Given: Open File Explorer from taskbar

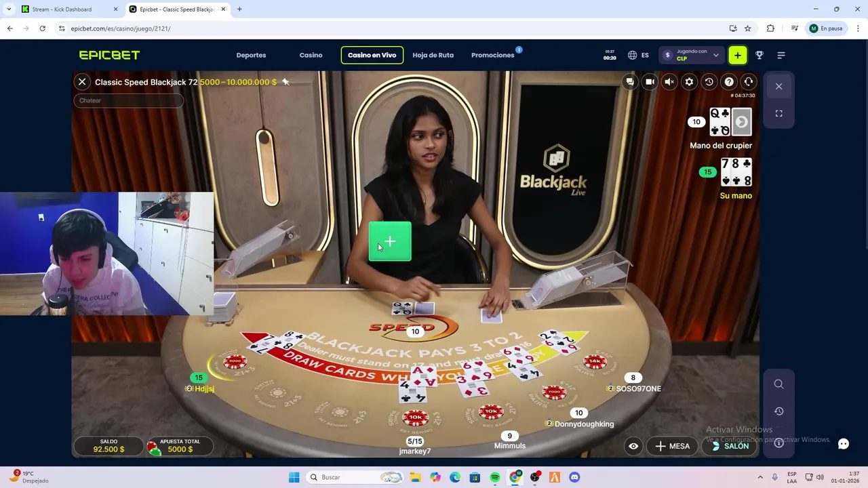Looking at the screenshot, I should pyautogui.click(x=415, y=477).
